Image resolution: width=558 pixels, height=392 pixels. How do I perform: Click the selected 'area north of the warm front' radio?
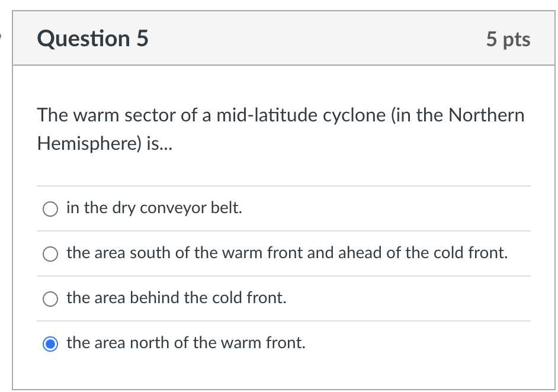(x=50, y=343)
